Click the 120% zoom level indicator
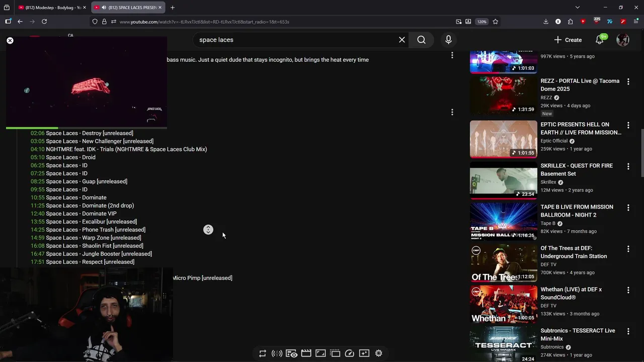Screen dimensions: 644x362 click(482, 22)
